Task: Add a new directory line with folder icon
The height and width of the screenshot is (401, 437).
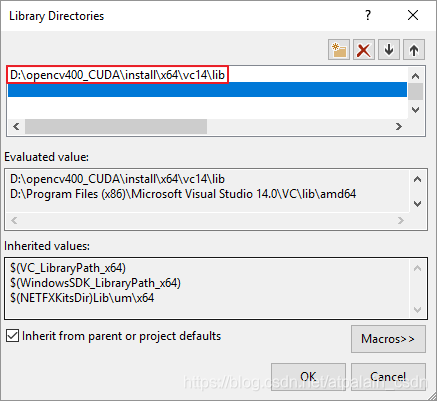Action: pyautogui.click(x=339, y=50)
